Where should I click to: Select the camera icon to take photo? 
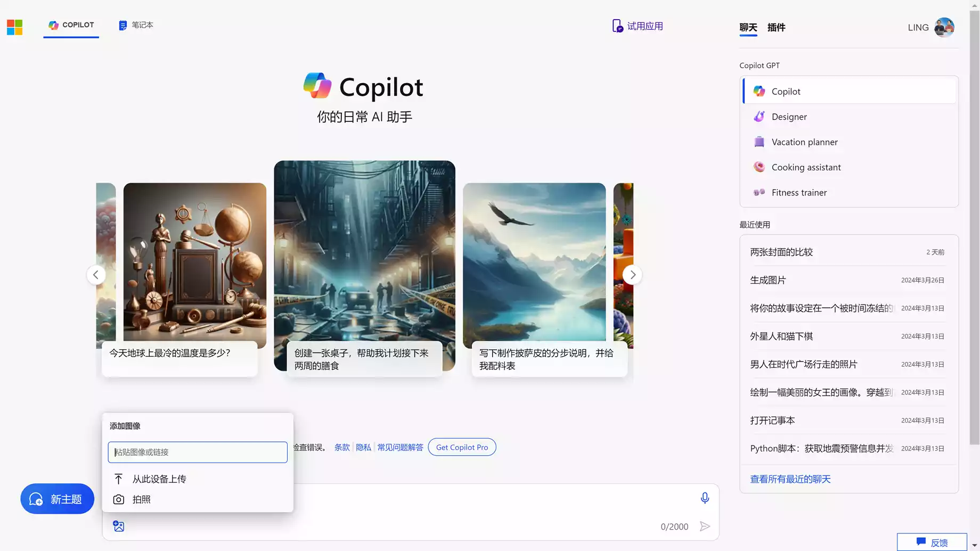(x=119, y=499)
